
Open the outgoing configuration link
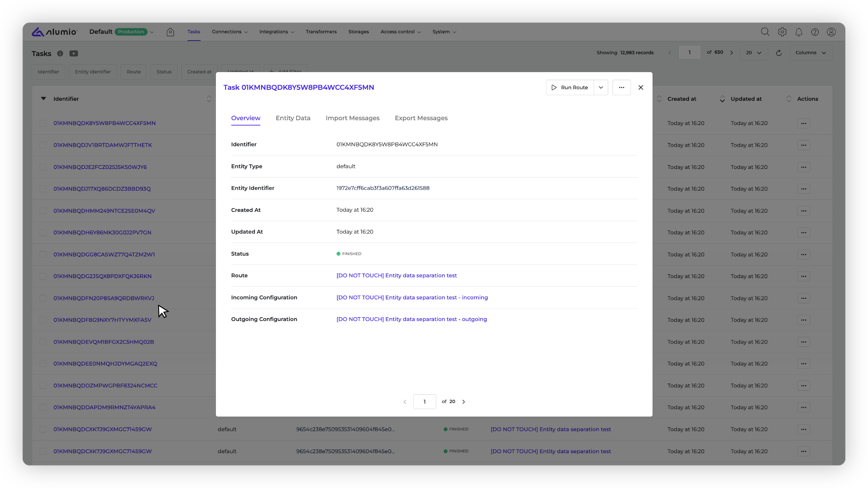click(411, 319)
